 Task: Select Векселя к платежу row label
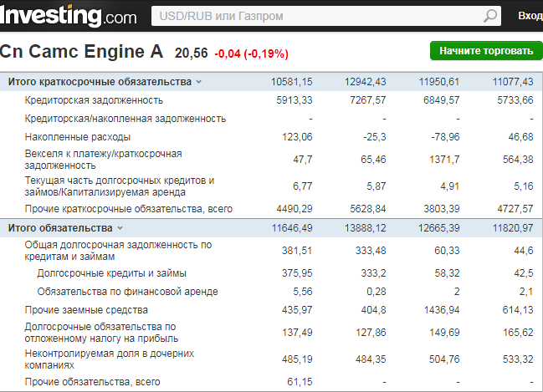pos(103,160)
